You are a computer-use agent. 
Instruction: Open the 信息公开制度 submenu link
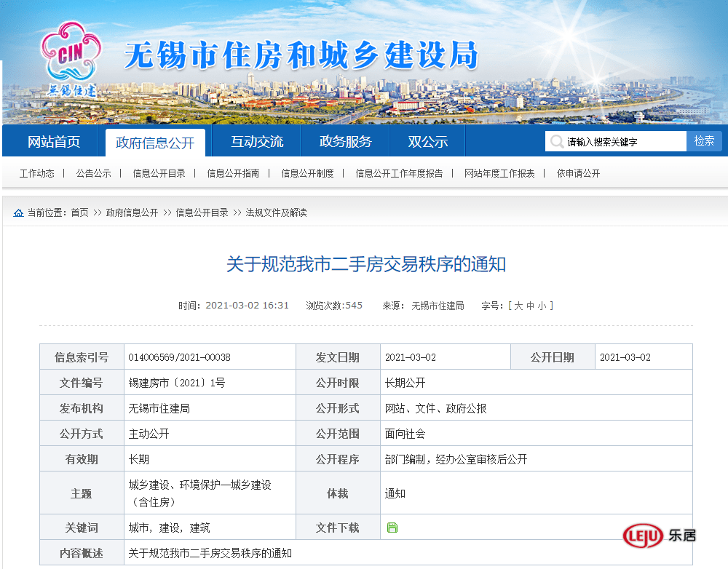[x=307, y=173]
